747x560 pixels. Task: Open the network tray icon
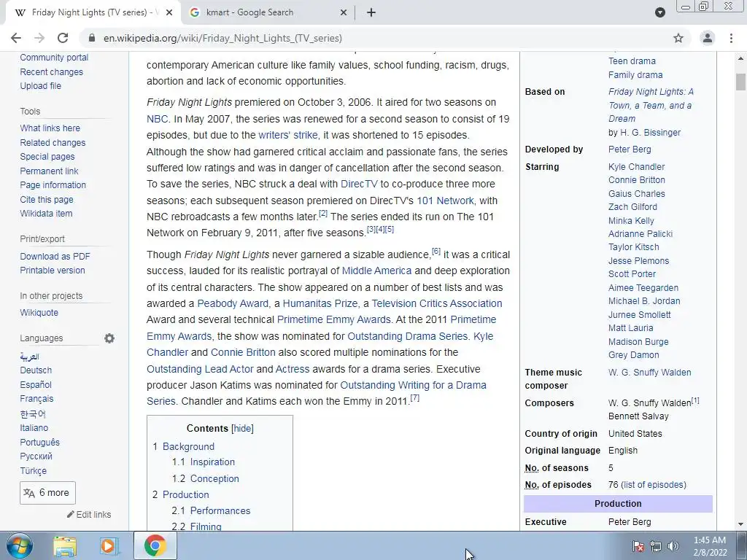pos(656,546)
